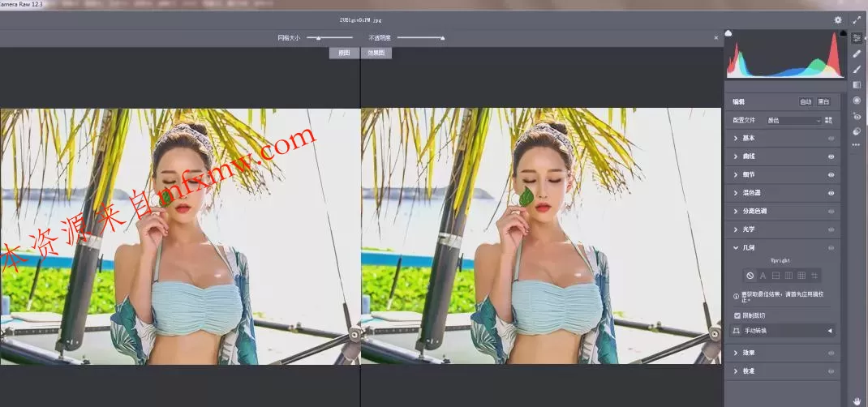The image size is (868, 407).
Task: Open Camera Raw preferences gear icon
Action: (x=838, y=20)
